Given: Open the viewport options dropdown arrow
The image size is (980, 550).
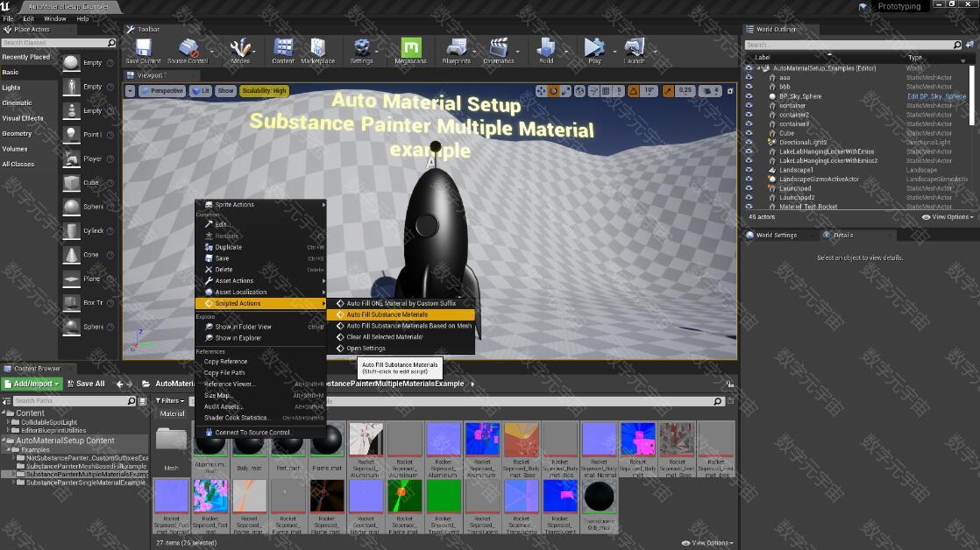Looking at the screenshot, I should 130,91.
